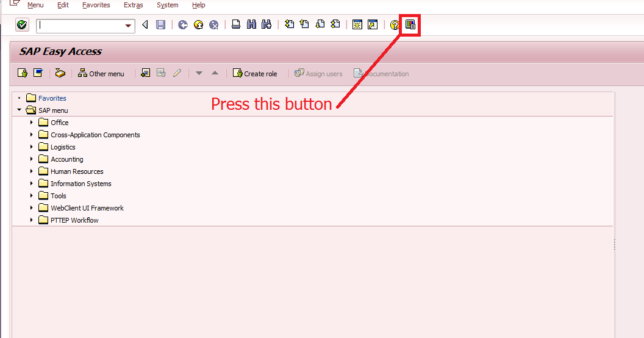The image size is (644, 338).
Task: Go to Next Page icon
Action: [320, 24]
